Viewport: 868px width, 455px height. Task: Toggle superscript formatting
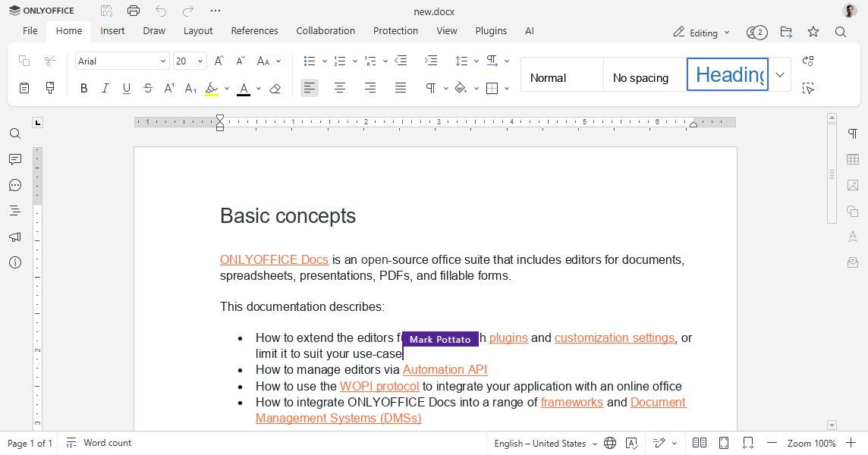[169, 88]
